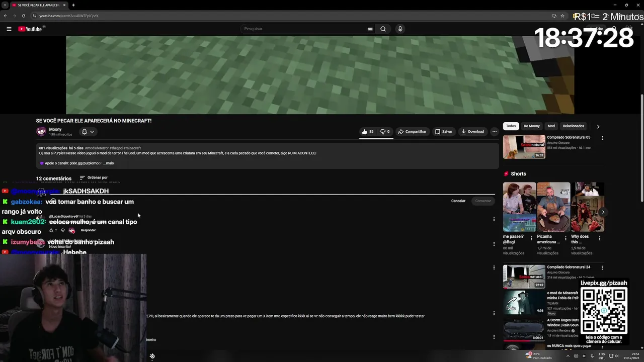Viewport: 644px width, 362px height.
Task: Select the Todos filter chip
Action: pyautogui.click(x=511, y=126)
